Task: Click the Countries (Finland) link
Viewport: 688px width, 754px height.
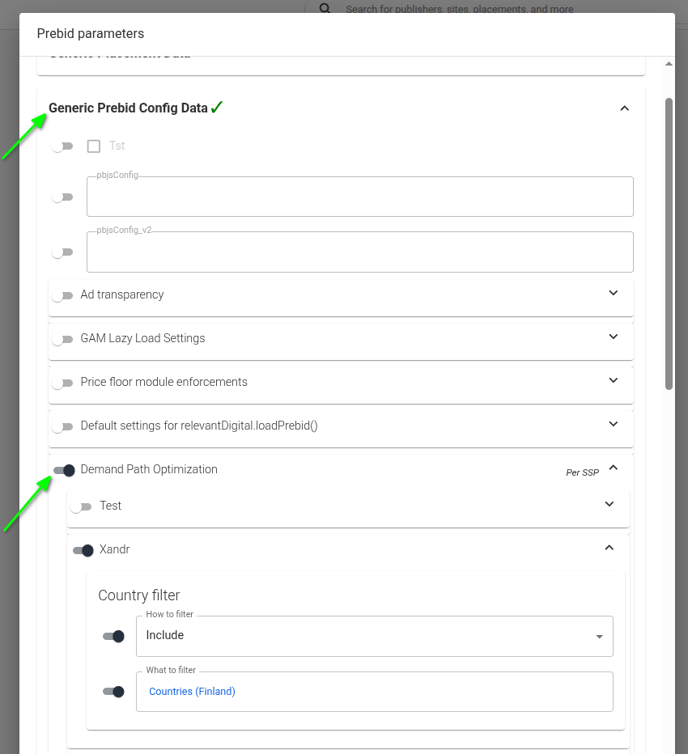Action: [x=192, y=691]
